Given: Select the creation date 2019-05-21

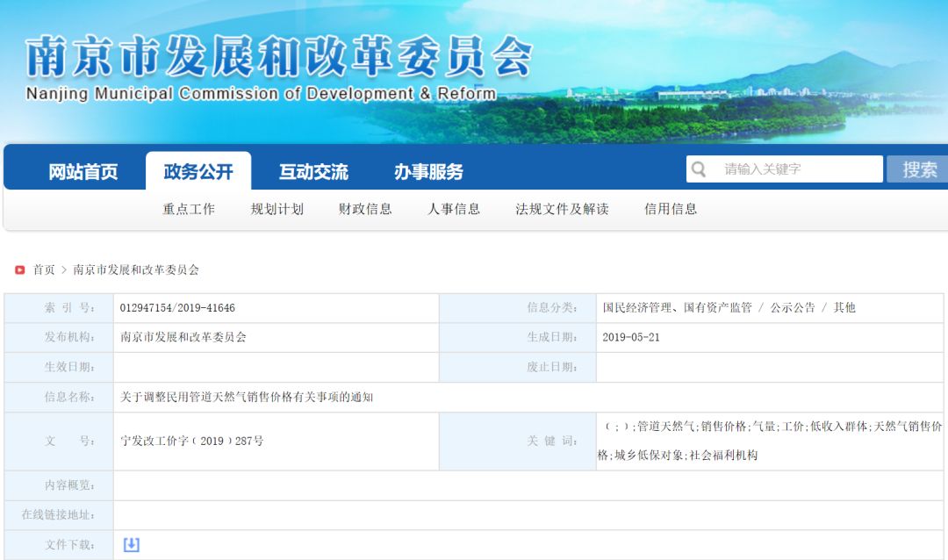Looking at the screenshot, I should click(x=630, y=337).
